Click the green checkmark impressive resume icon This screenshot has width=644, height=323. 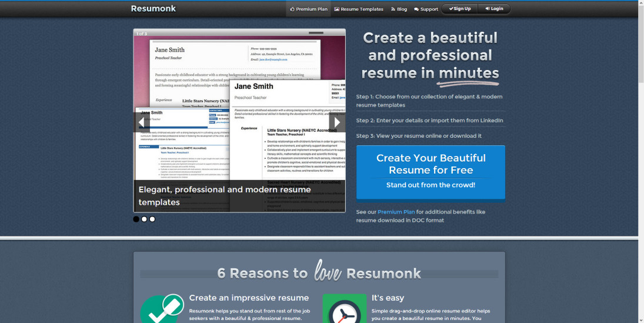pyautogui.click(x=161, y=308)
